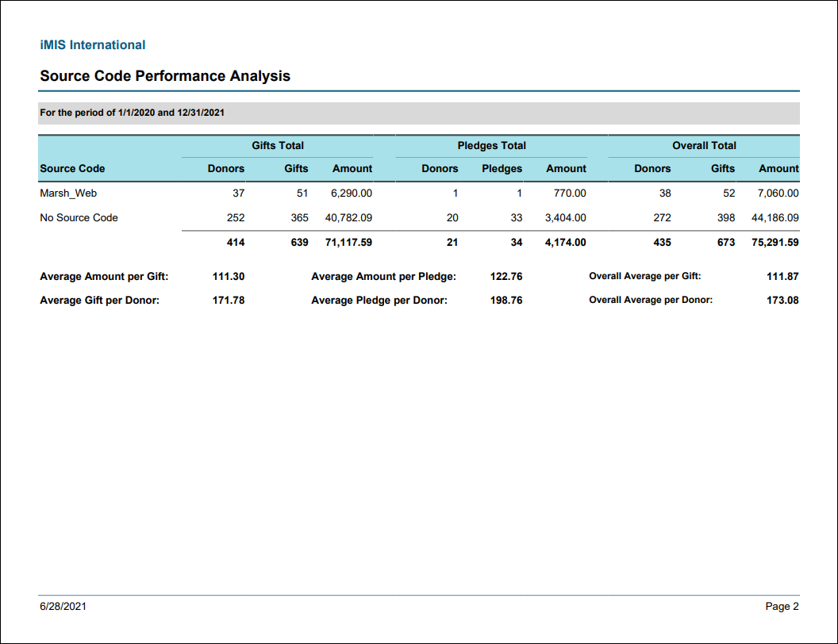Click the iMIS International header text

click(93, 45)
